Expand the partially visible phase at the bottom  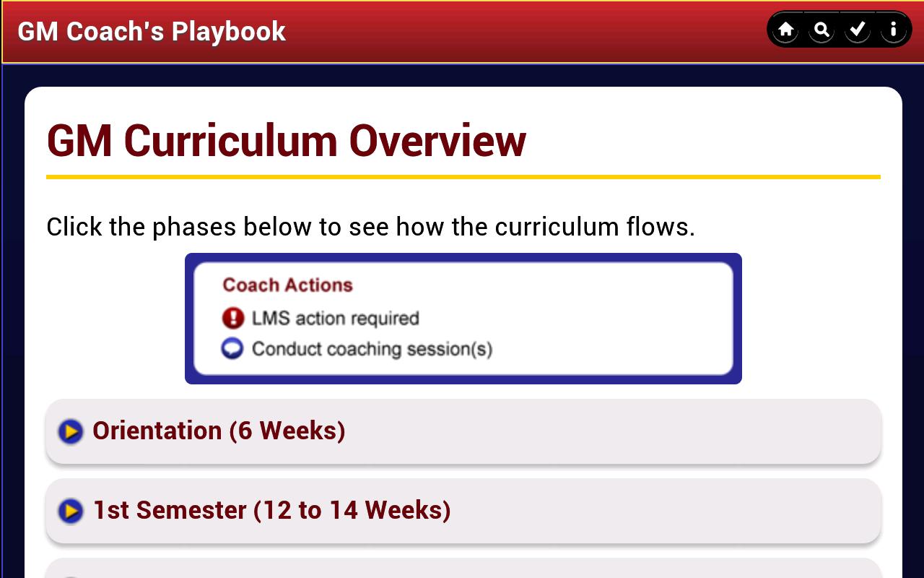(x=462, y=569)
